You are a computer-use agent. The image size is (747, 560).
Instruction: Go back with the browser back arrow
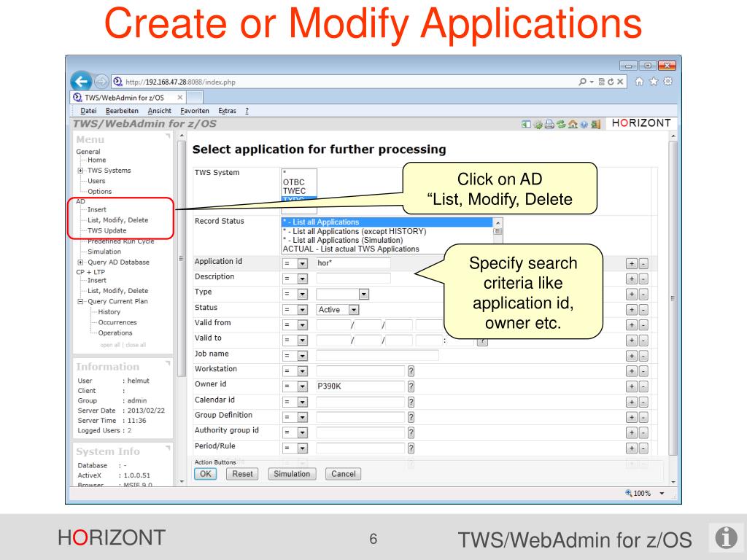[x=82, y=82]
